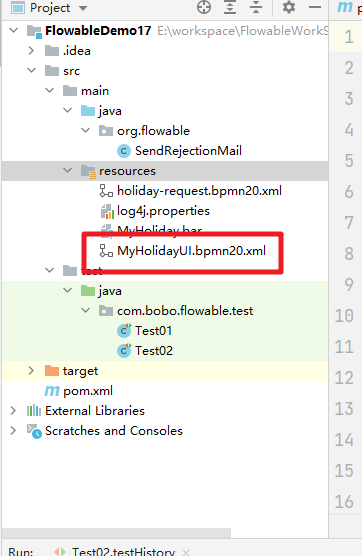
Task: Click the Test01 runnable class icon
Action: pyautogui.click(x=124, y=330)
